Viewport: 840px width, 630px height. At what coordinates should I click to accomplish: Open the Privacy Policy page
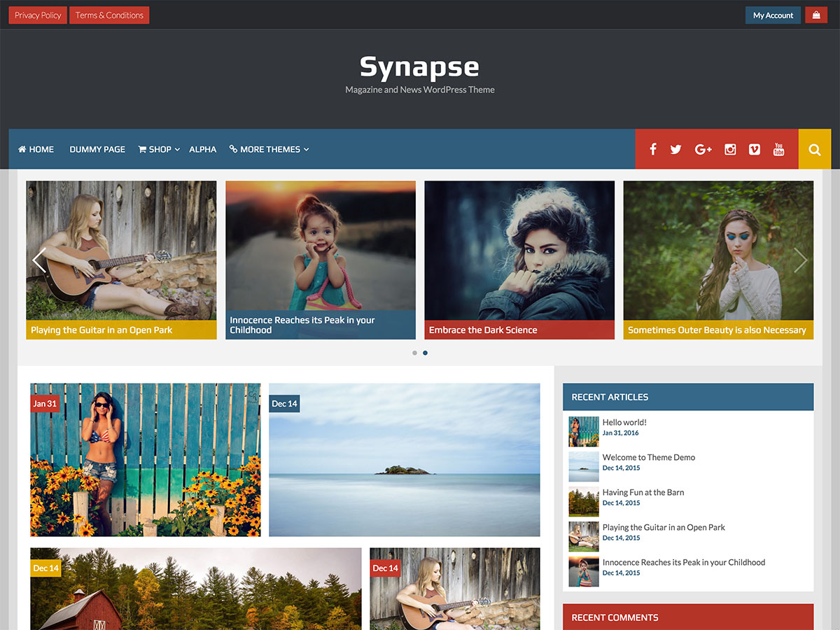pos(37,15)
